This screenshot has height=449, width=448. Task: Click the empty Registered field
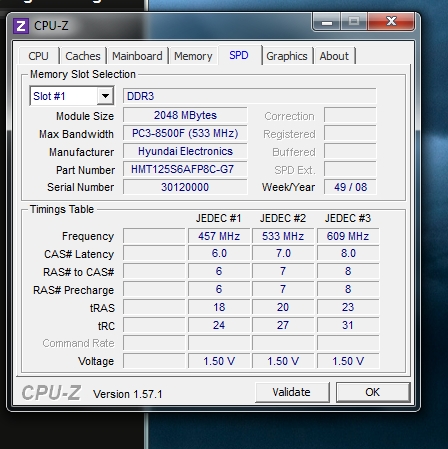[x=350, y=133]
